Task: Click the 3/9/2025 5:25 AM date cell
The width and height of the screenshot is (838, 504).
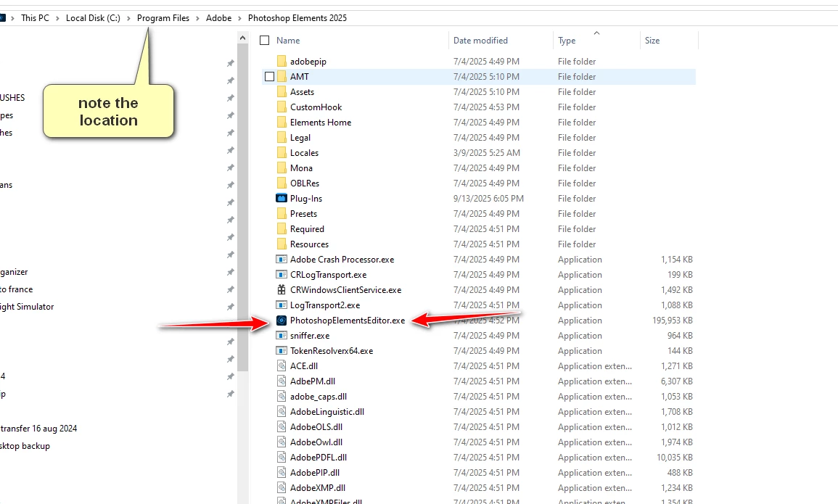Action: (x=486, y=153)
